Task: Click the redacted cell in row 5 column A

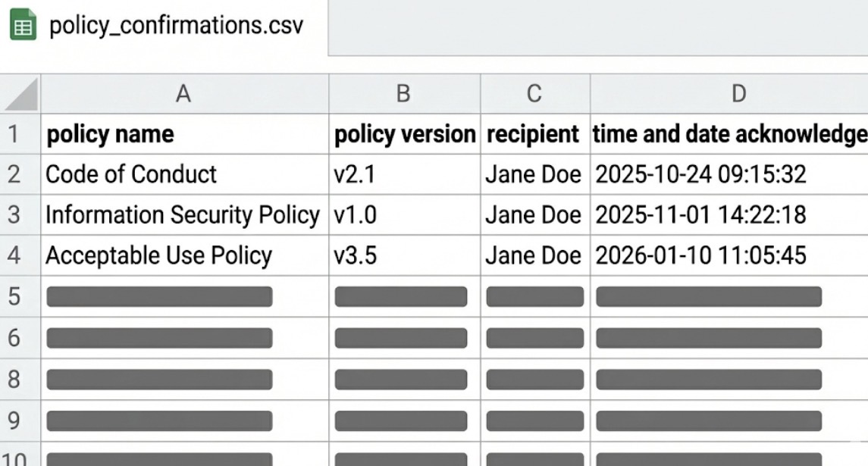Action: point(184,296)
